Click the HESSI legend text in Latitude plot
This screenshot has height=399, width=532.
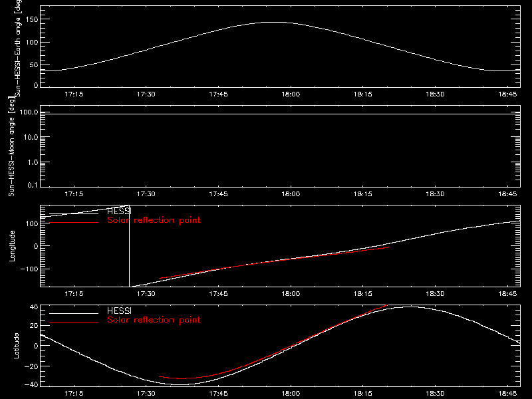coord(119,311)
